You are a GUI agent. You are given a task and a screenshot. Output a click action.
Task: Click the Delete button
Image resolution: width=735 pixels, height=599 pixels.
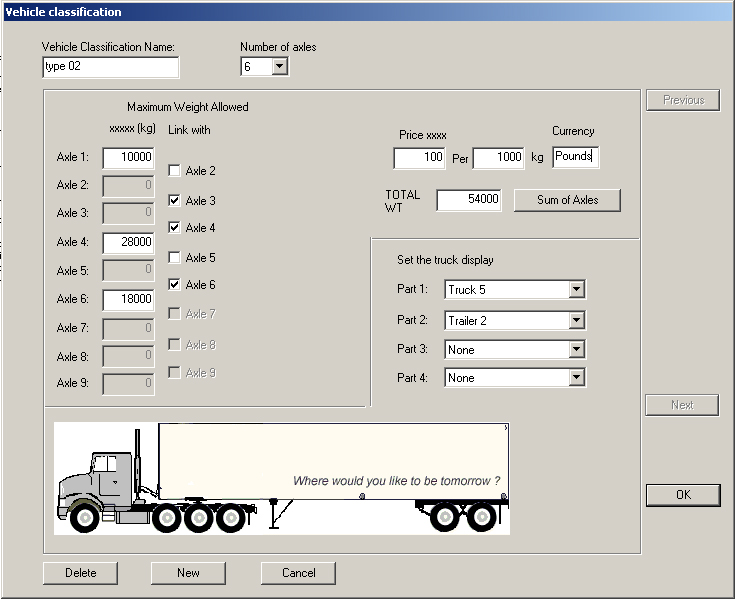click(80, 573)
